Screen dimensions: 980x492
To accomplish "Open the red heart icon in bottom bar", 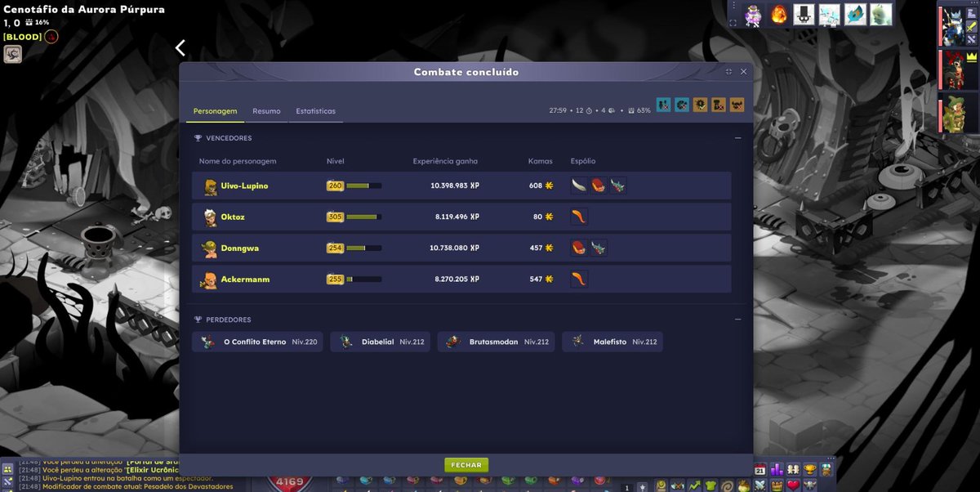I will 793,486.
